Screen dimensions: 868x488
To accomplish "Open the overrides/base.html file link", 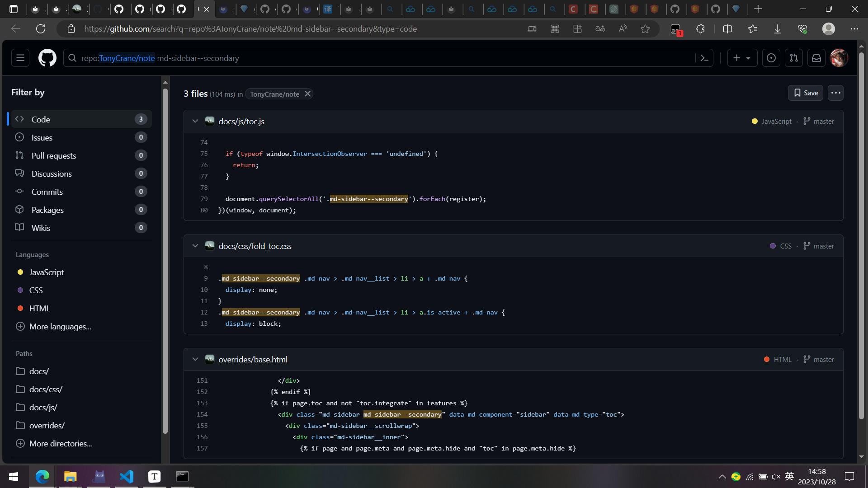I will click(x=253, y=360).
